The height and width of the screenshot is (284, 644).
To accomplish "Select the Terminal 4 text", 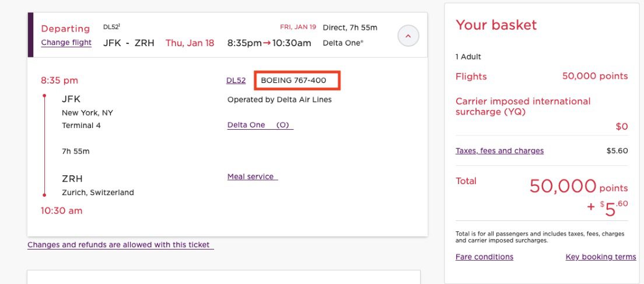I will (81, 126).
